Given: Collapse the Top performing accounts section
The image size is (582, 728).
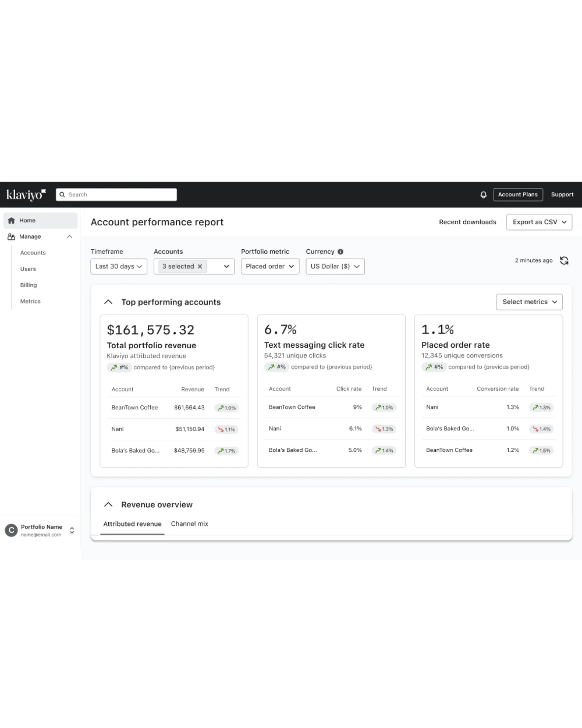Looking at the screenshot, I should point(108,302).
